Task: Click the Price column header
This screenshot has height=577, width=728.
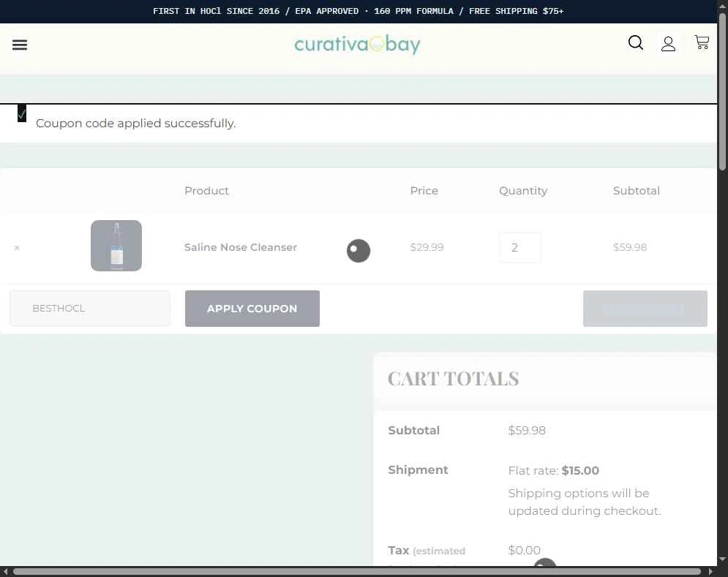Action: 424,191
